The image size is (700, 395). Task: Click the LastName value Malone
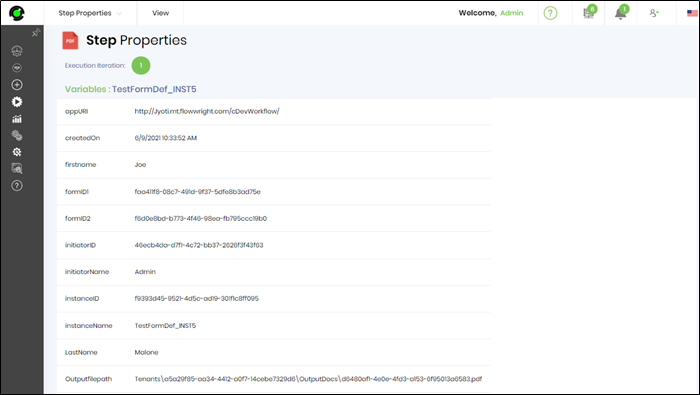pos(146,352)
